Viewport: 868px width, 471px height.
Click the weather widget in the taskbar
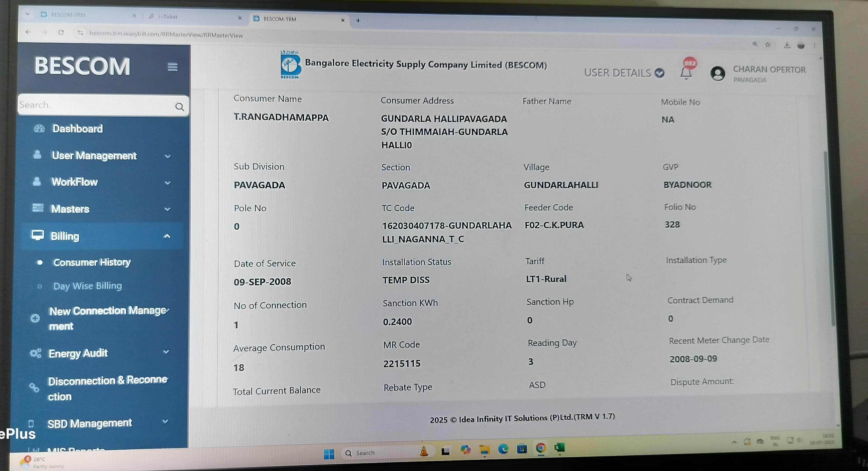(x=42, y=462)
